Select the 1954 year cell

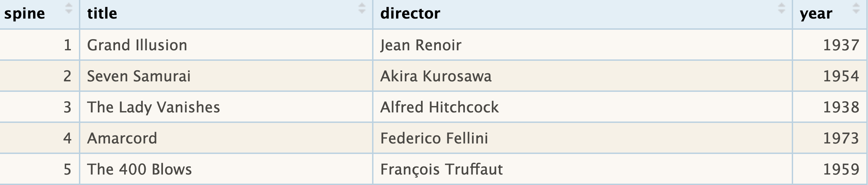[841, 76]
